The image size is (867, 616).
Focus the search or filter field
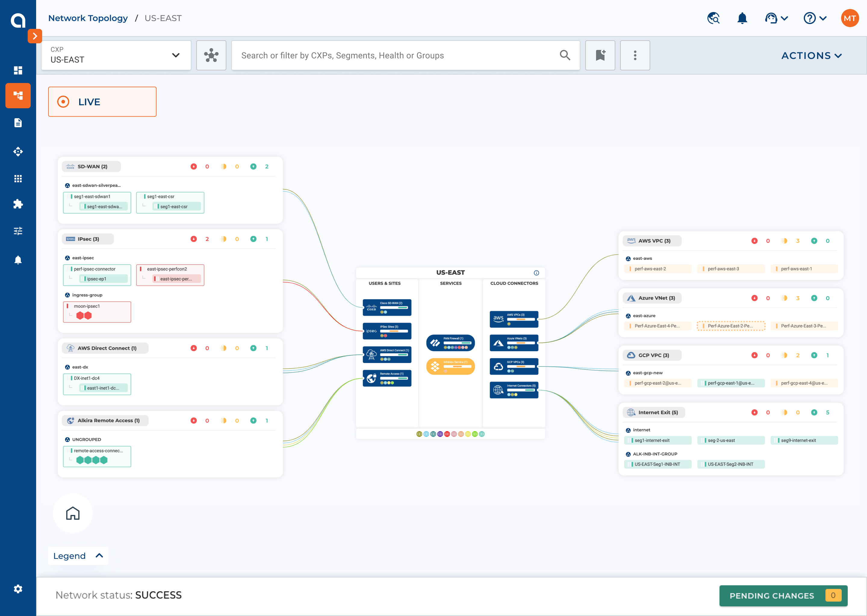(x=399, y=55)
